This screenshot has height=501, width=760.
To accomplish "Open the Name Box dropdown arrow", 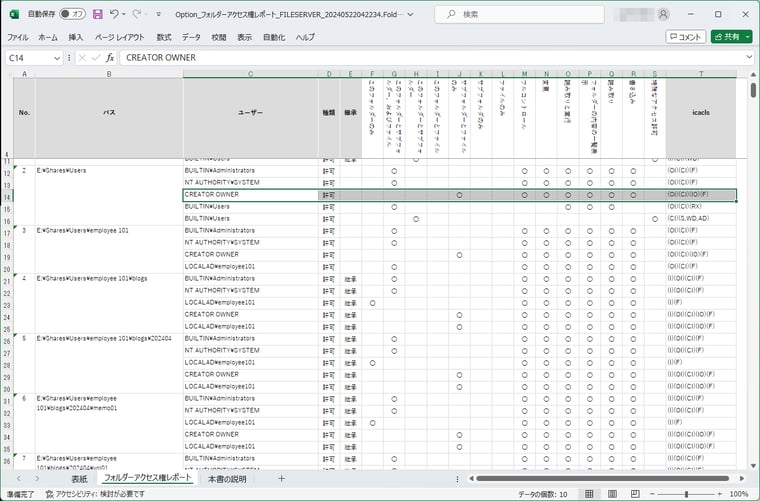I will pyautogui.click(x=57, y=58).
